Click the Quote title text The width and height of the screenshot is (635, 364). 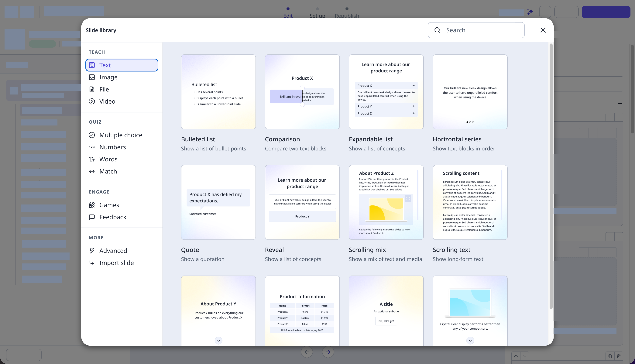(190, 250)
